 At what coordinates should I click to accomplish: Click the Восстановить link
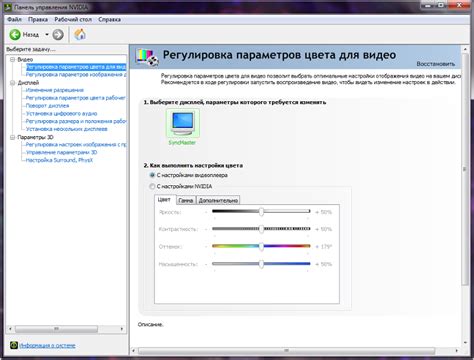[x=436, y=64]
